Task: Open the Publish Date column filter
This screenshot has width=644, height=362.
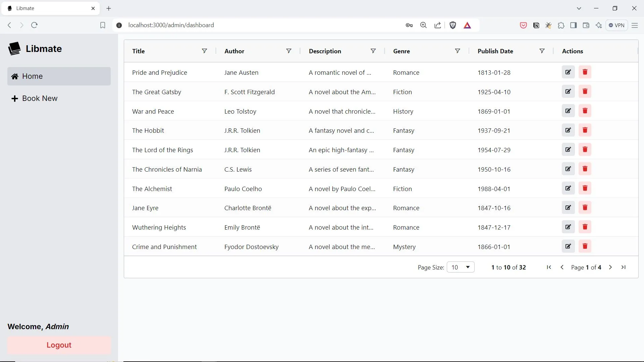Action: [542, 51]
